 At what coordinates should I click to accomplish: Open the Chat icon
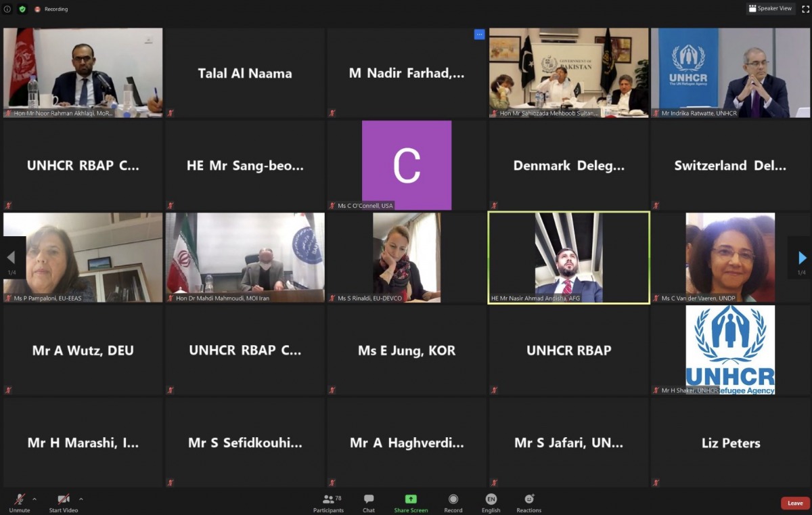pyautogui.click(x=369, y=499)
